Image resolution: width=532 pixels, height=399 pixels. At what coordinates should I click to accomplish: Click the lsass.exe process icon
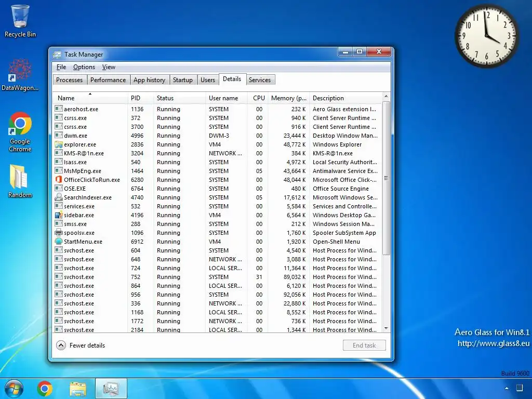pos(59,162)
